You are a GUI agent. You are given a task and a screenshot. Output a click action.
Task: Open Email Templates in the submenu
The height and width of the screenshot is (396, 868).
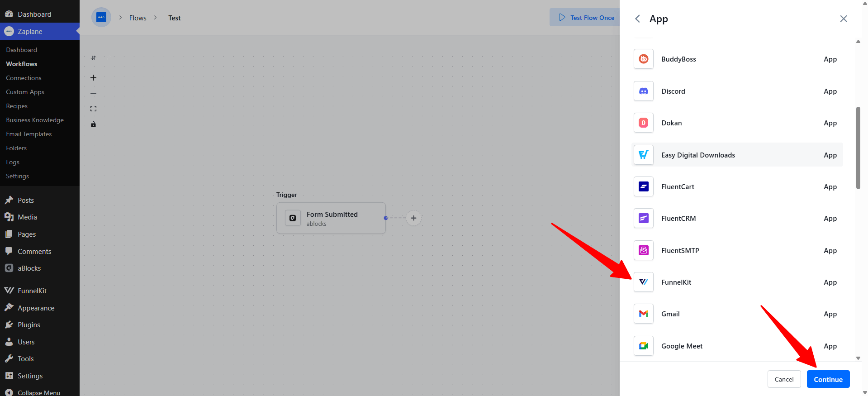(x=29, y=134)
